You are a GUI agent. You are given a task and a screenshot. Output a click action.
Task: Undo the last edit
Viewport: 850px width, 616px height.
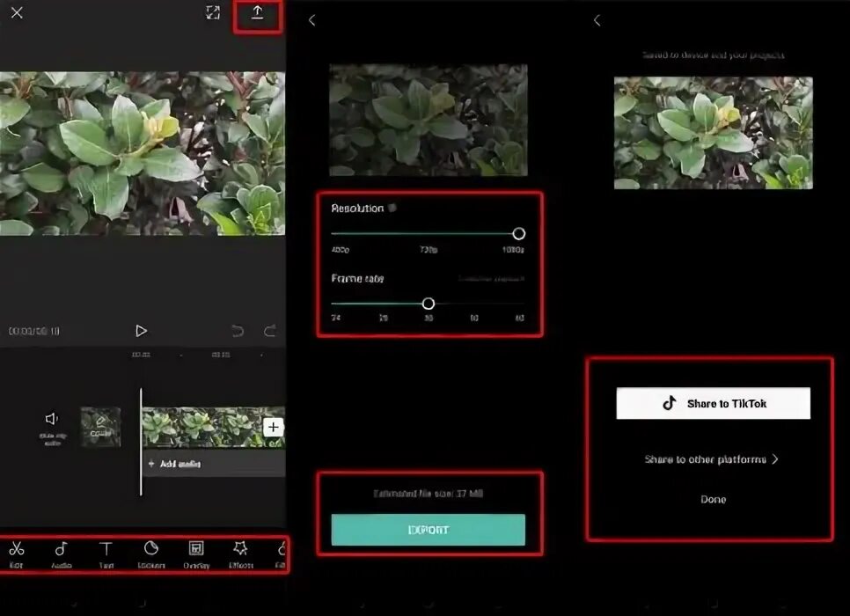(x=238, y=330)
